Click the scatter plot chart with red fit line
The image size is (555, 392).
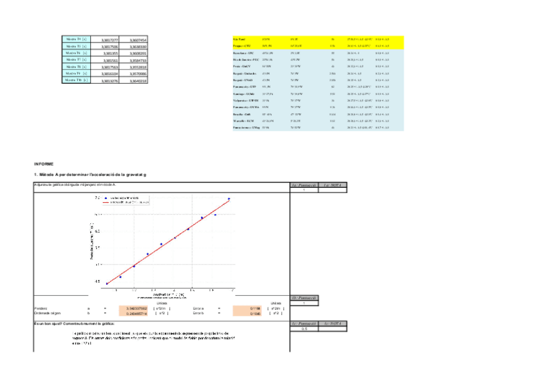click(168, 243)
